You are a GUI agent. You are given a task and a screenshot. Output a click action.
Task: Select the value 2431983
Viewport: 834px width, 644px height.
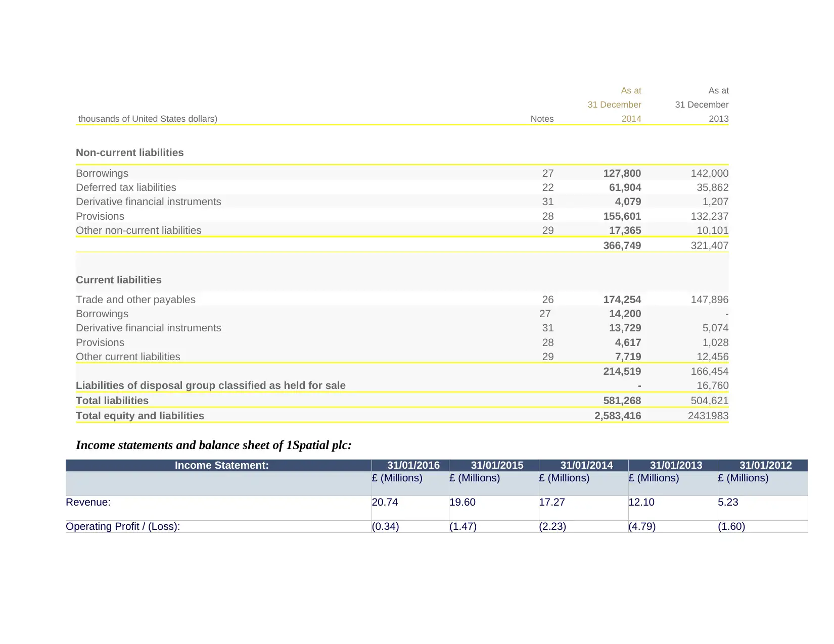(708, 416)
